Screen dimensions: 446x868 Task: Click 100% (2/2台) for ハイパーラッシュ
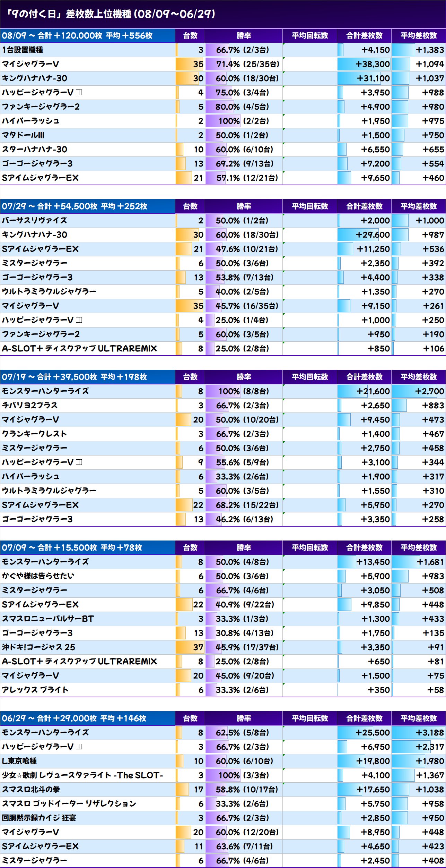pyautogui.click(x=244, y=121)
